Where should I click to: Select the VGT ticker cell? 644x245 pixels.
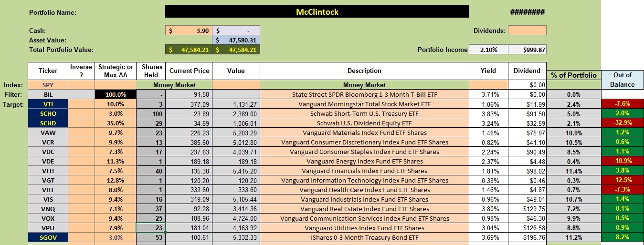pyautogui.click(x=48, y=180)
